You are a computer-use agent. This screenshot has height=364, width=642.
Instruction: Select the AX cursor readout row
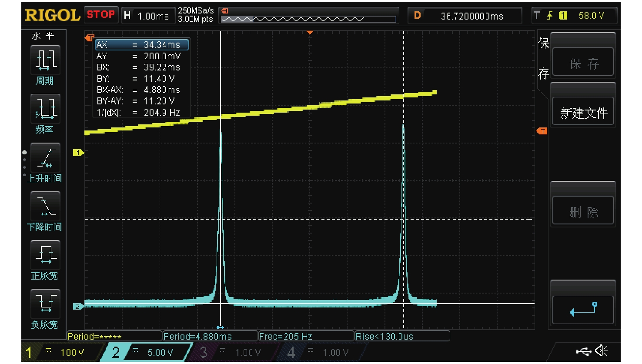tap(142, 45)
